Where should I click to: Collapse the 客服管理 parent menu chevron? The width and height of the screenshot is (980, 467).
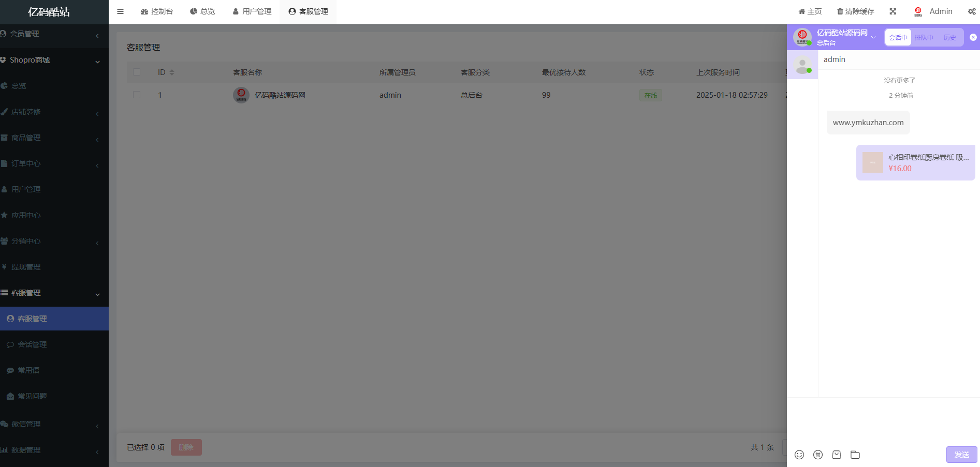point(97,294)
